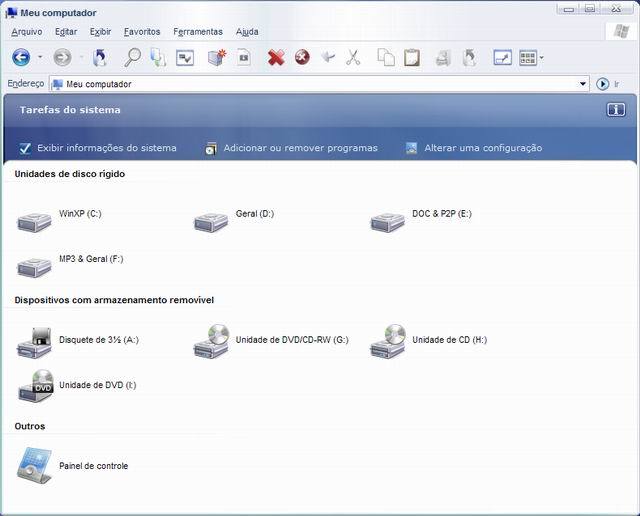Open the Search magnifier tool
The image size is (640, 516).
point(132,57)
